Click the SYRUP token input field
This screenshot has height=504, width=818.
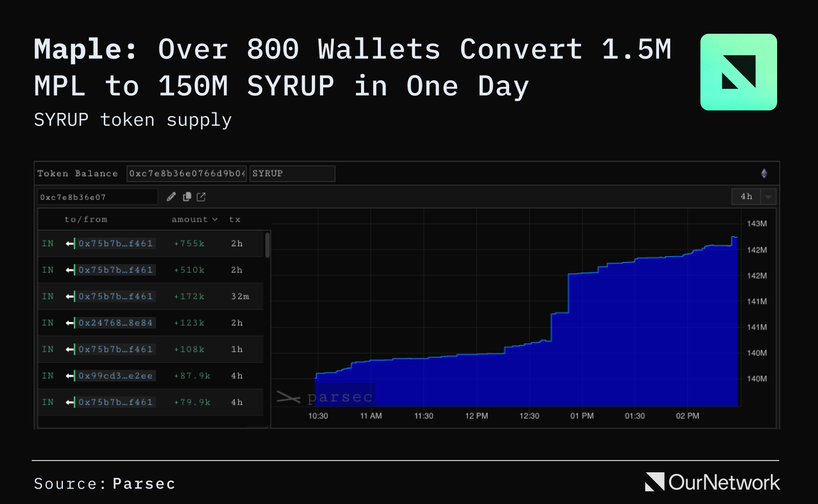(292, 174)
